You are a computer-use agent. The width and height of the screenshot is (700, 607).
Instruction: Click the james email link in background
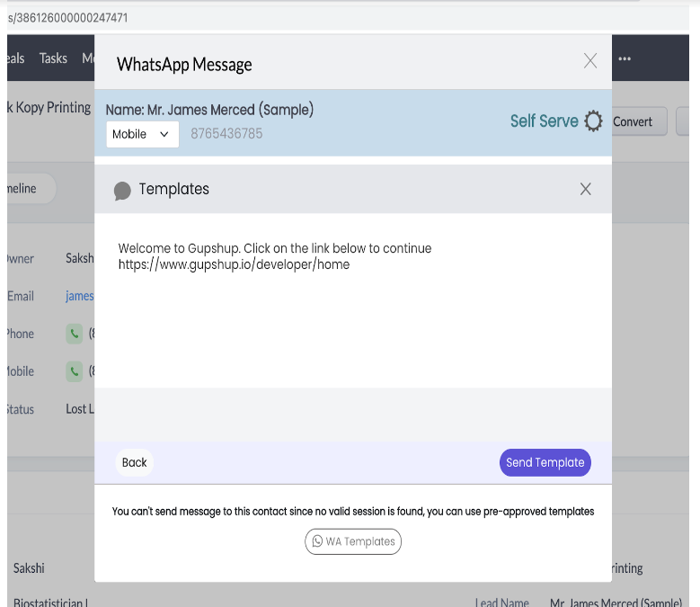pyautogui.click(x=79, y=296)
